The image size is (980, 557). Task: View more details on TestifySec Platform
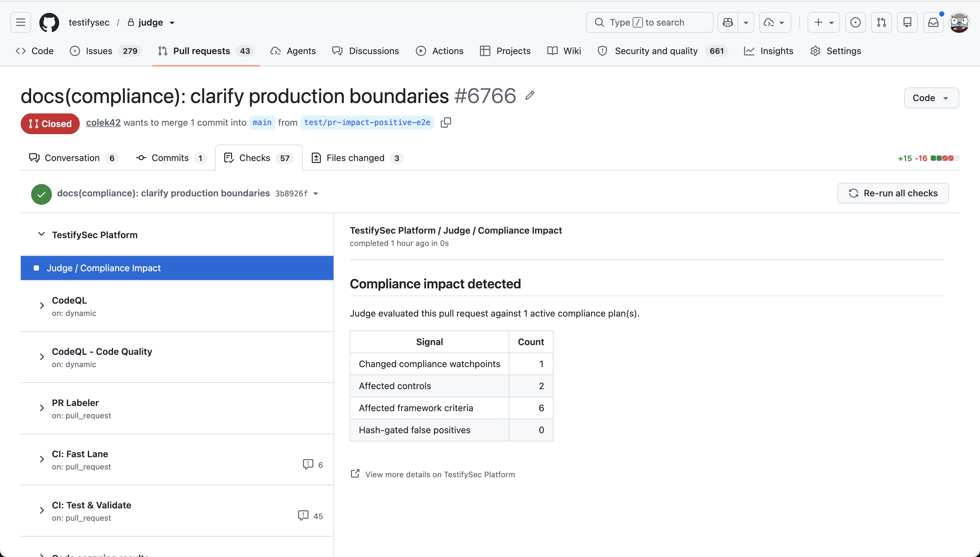440,474
